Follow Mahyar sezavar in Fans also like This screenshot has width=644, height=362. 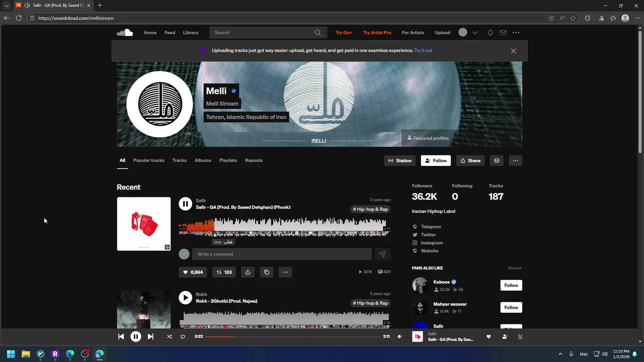(x=511, y=307)
